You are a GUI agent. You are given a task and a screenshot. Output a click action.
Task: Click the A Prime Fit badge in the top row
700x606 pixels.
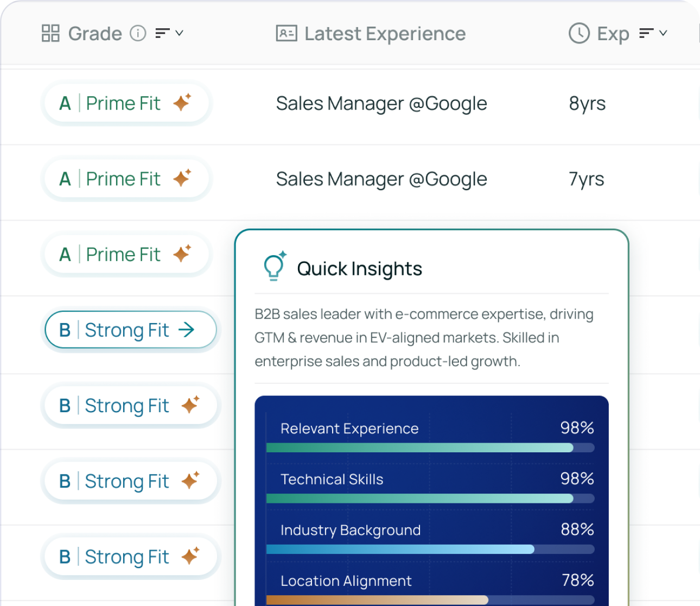click(126, 103)
